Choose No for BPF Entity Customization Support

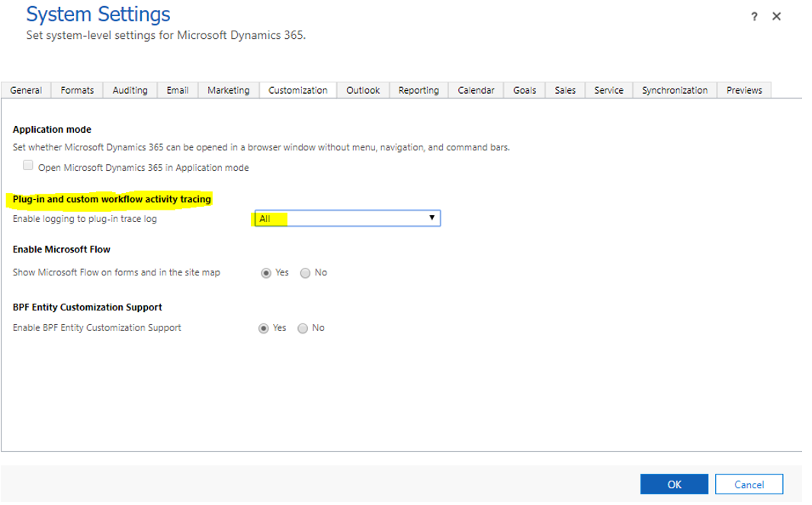[303, 328]
